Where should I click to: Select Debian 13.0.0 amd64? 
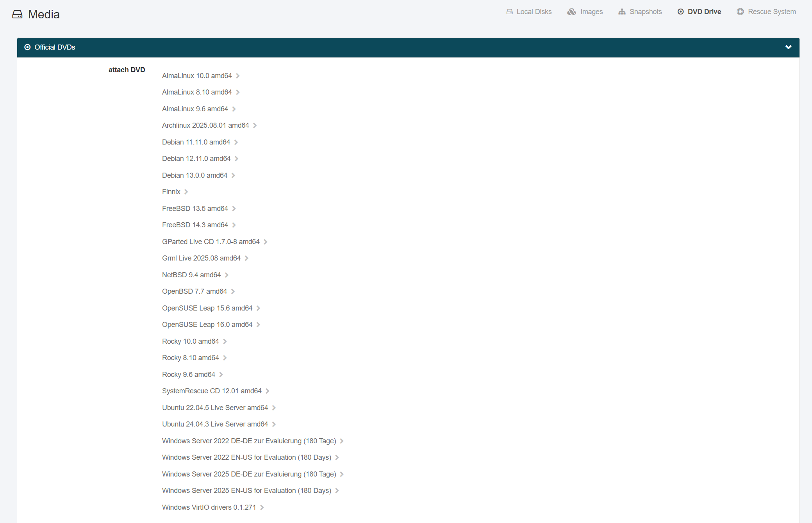[x=198, y=175]
